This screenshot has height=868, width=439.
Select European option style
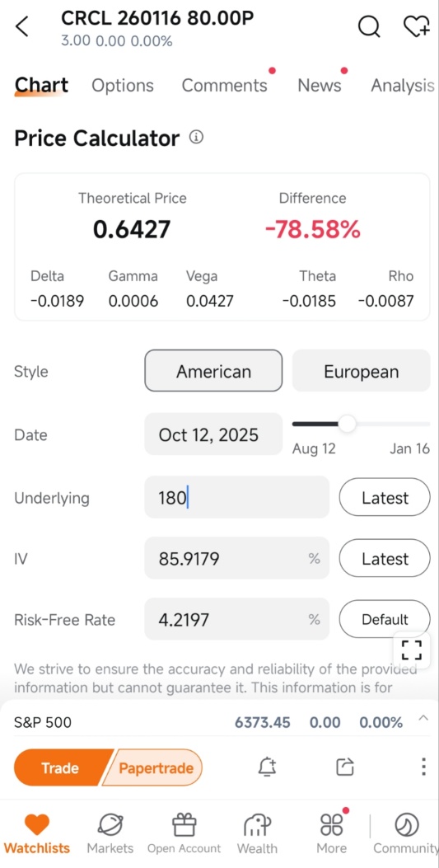(361, 371)
